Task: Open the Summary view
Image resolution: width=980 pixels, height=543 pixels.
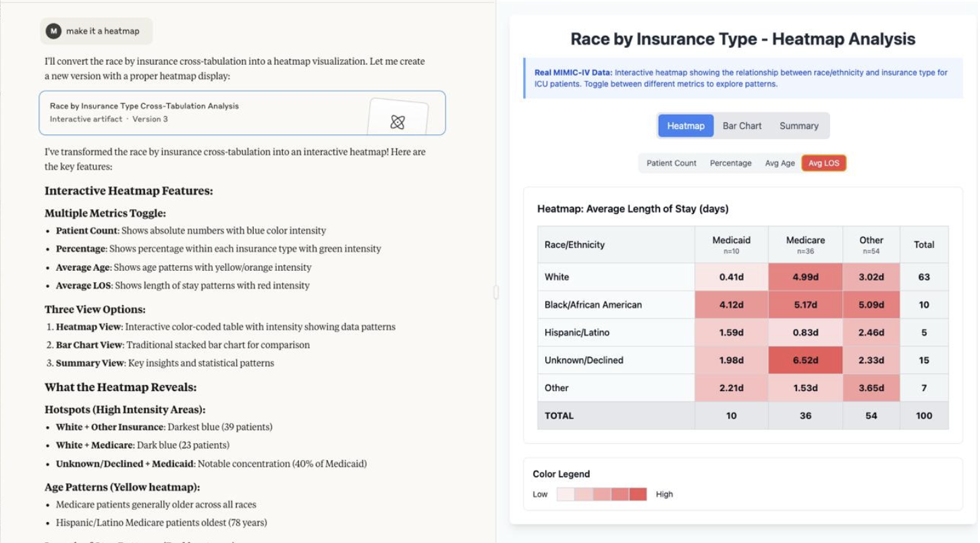Action: [x=798, y=126]
